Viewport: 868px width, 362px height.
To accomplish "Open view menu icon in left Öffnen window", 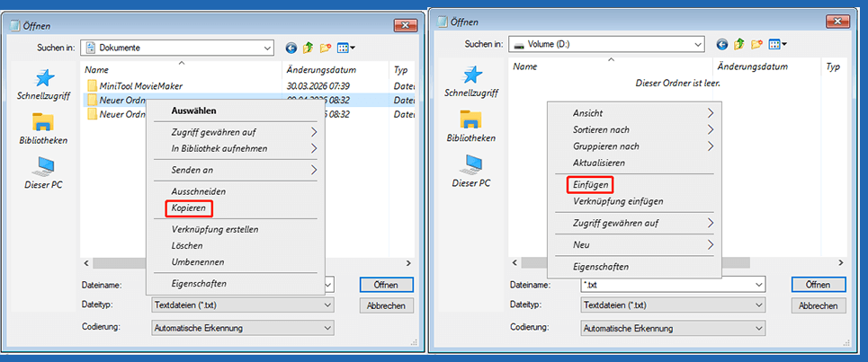I will tap(346, 49).
